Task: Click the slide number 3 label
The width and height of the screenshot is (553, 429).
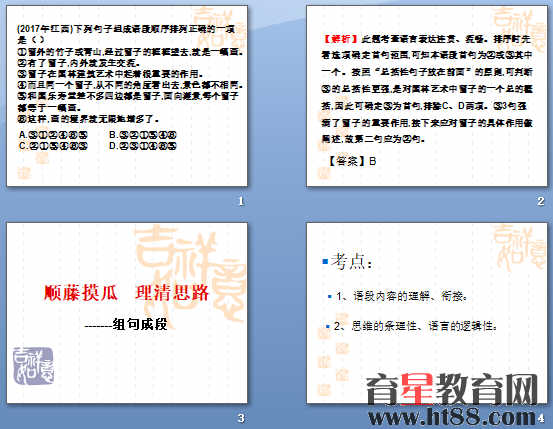Action: (x=241, y=418)
